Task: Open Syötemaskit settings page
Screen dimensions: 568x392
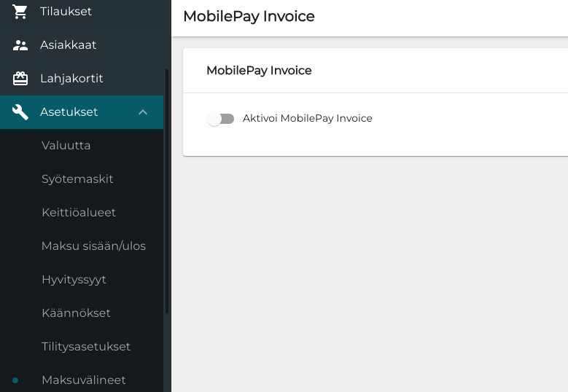Action: pyautogui.click(x=77, y=179)
